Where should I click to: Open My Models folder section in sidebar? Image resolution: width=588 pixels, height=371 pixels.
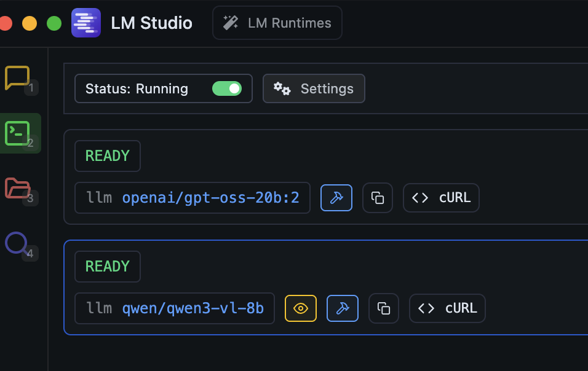[x=17, y=188]
